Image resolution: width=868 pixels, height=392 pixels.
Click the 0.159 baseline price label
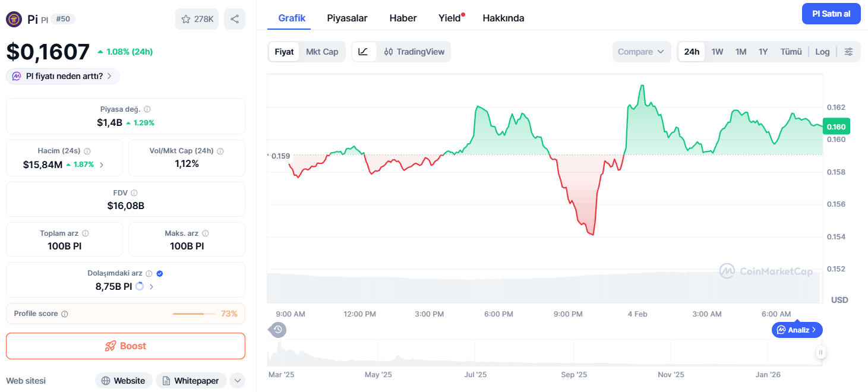click(280, 156)
